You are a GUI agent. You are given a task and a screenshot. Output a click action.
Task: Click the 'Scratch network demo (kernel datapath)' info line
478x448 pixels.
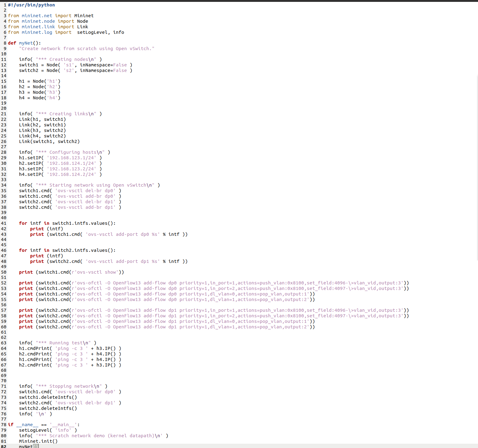click(94, 436)
